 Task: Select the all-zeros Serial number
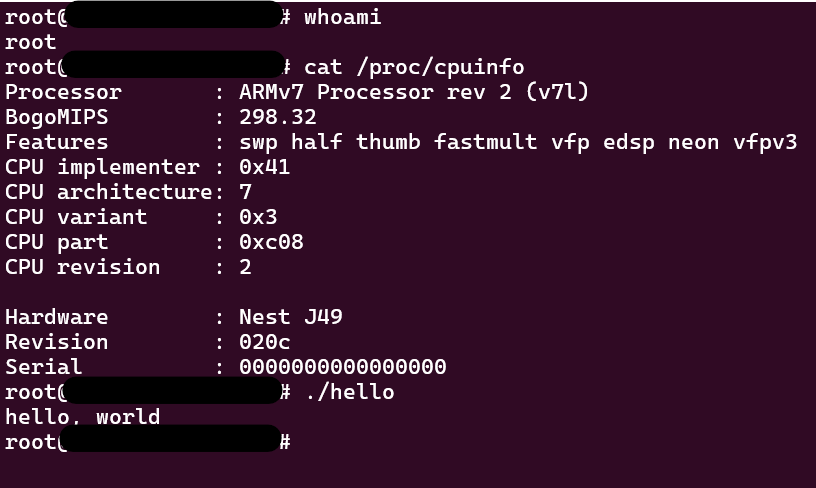(343, 367)
